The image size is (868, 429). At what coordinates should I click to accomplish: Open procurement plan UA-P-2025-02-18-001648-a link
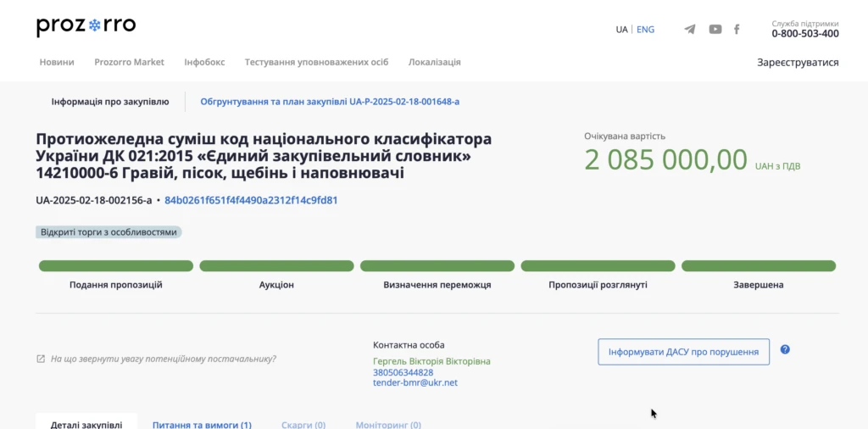coord(330,102)
